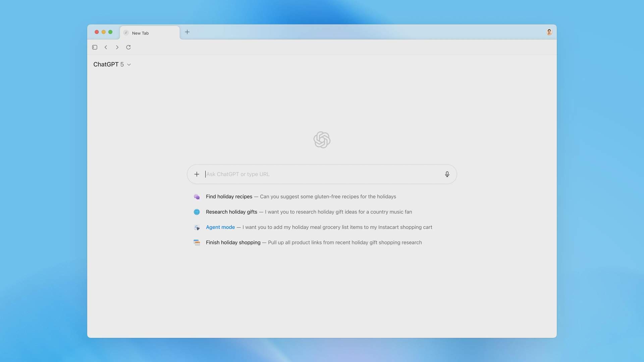Click the attach plus in search box
The image size is (644, 362).
click(197, 174)
